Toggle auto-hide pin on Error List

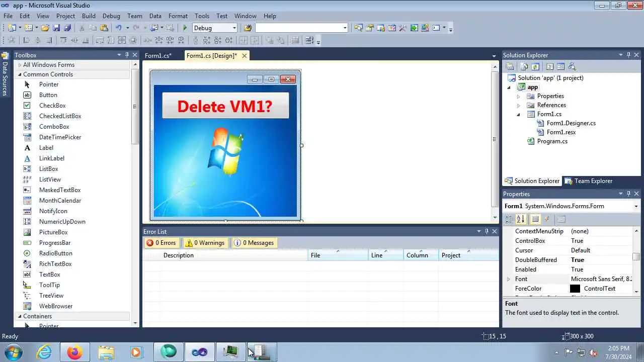click(x=487, y=231)
